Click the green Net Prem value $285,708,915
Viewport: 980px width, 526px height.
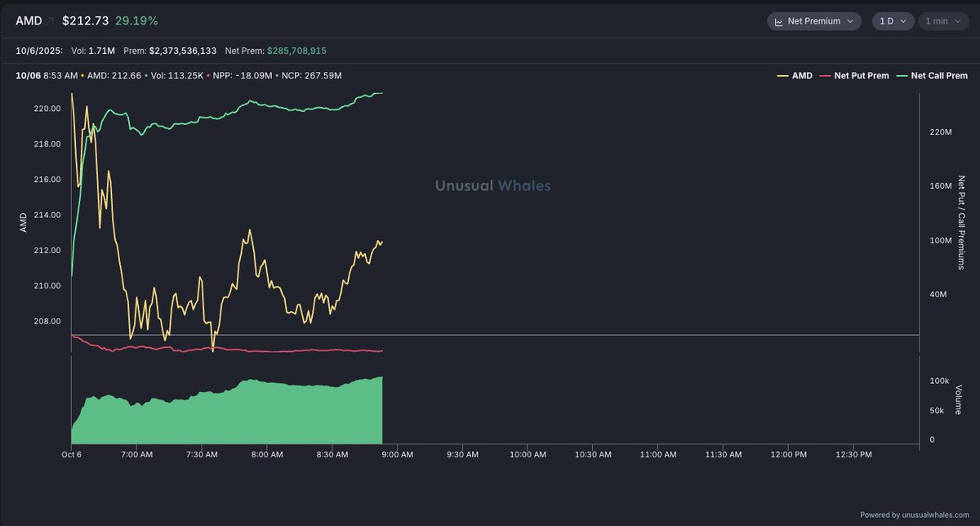coord(296,51)
